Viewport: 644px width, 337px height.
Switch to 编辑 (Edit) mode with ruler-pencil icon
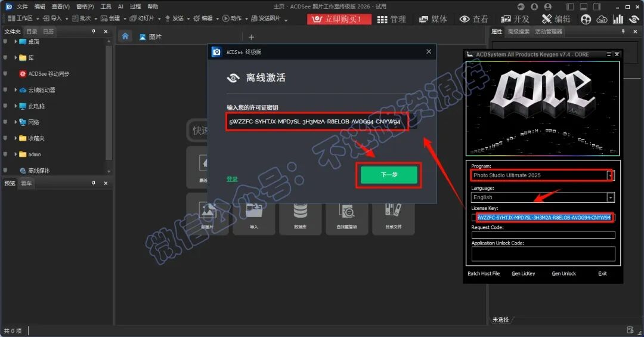tap(556, 19)
